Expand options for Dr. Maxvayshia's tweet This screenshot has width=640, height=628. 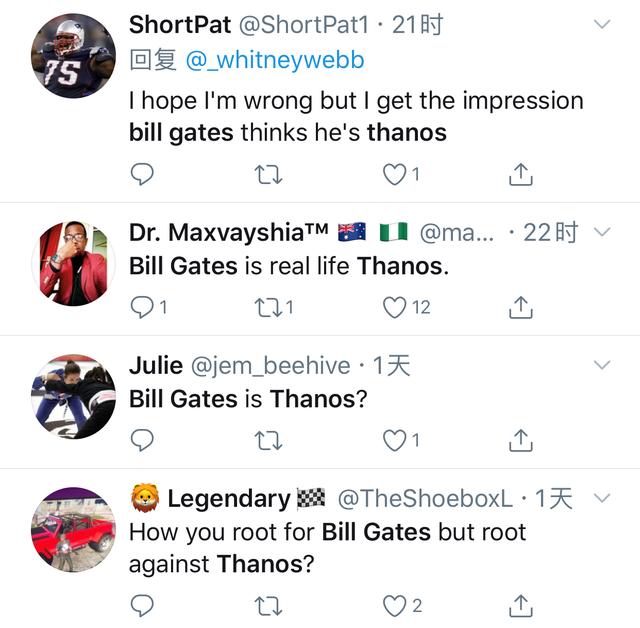(x=602, y=232)
